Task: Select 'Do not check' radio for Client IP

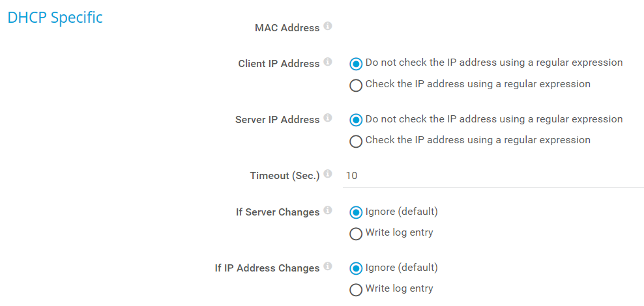Action: [x=356, y=64]
